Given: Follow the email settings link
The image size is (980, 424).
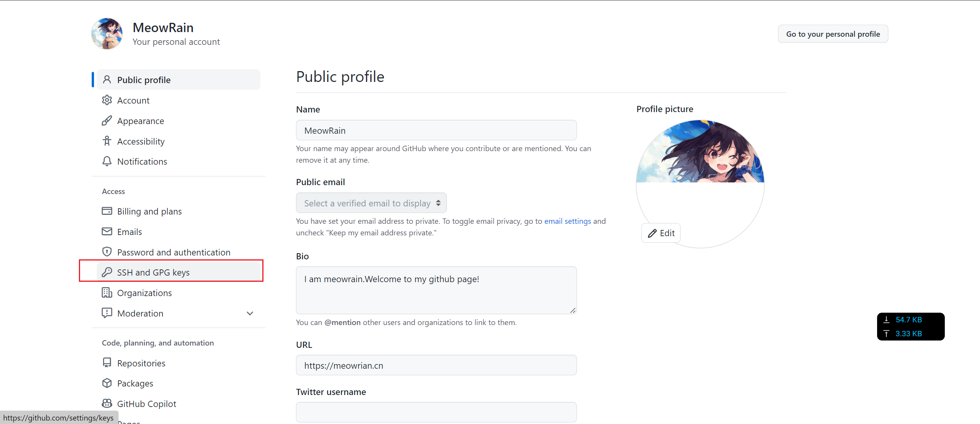Looking at the screenshot, I should point(568,221).
